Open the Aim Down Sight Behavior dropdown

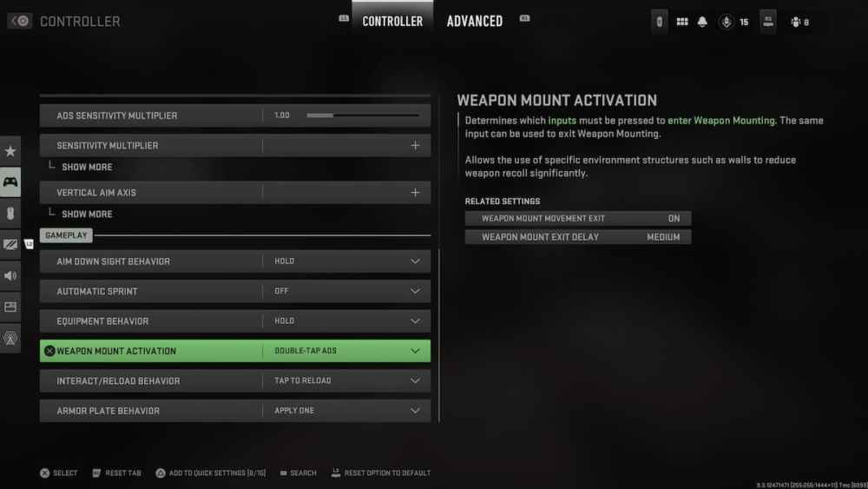(x=235, y=261)
